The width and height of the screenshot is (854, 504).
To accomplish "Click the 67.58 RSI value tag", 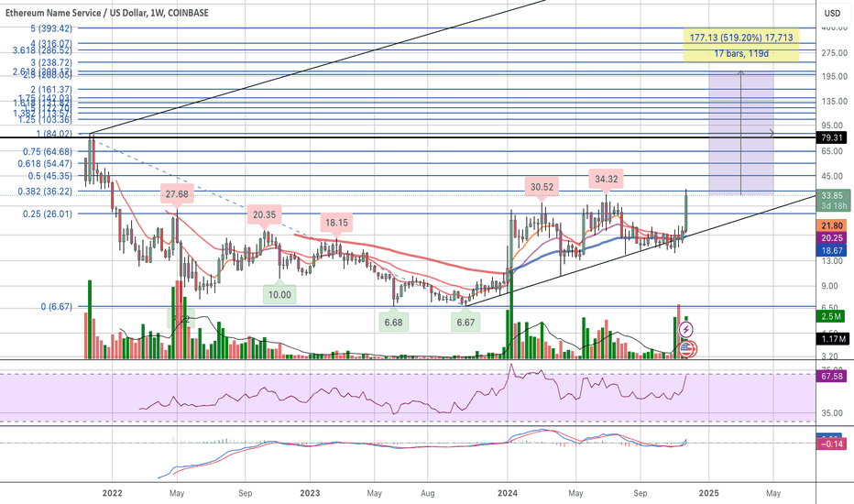I will point(832,376).
